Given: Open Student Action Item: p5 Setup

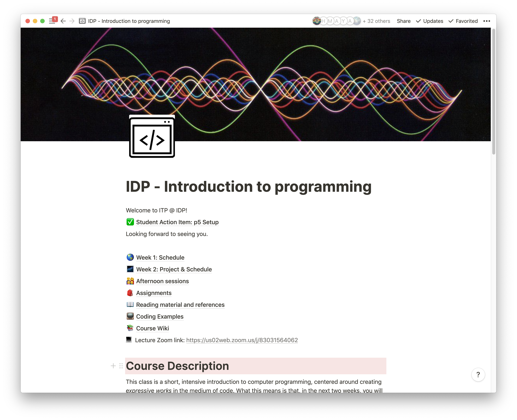Looking at the screenshot, I should (177, 222).
